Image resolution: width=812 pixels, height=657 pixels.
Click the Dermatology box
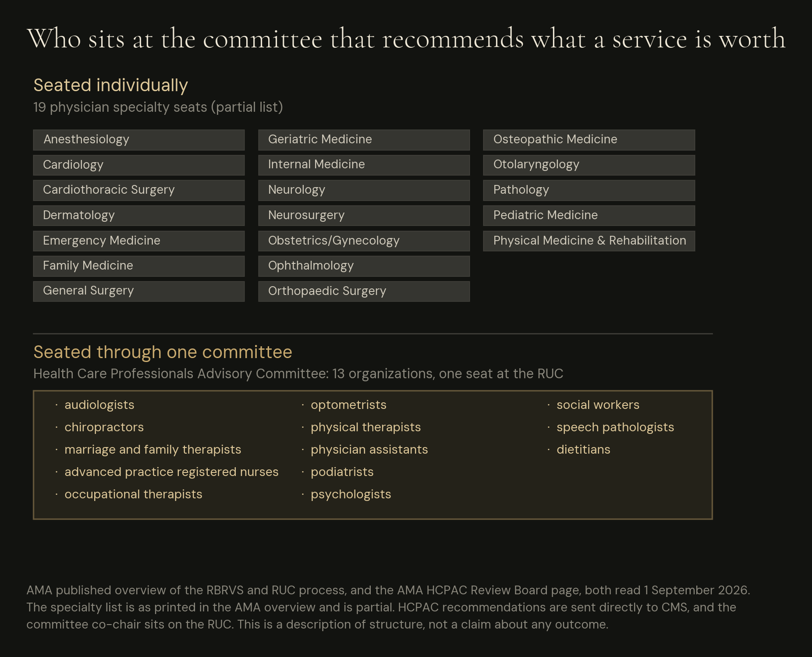tap(138, 216)
